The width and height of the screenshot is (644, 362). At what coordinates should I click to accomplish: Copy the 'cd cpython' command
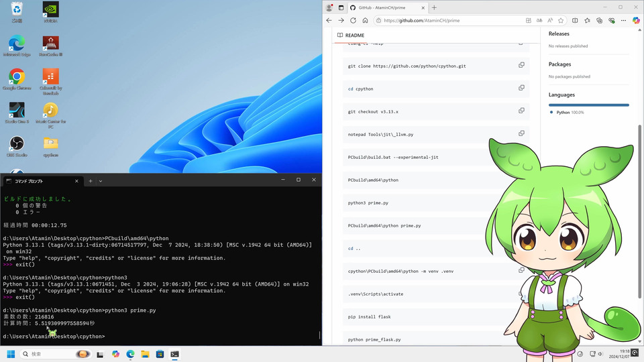click(x=521, y=88)
